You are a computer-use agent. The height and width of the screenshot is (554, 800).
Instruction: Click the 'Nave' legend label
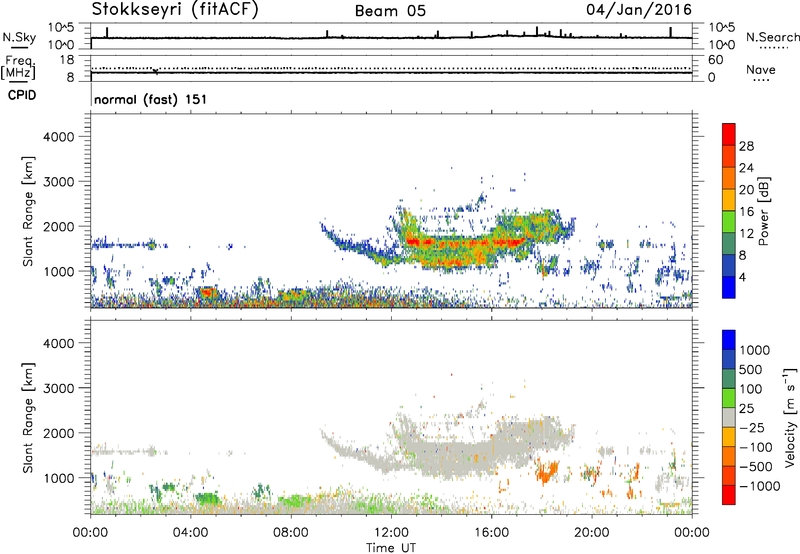pyautogui.click(x=761, y=69)
